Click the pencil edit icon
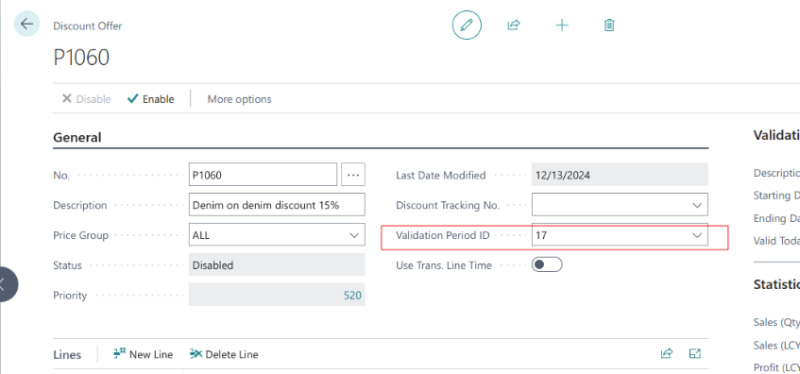 click(466, 25)
